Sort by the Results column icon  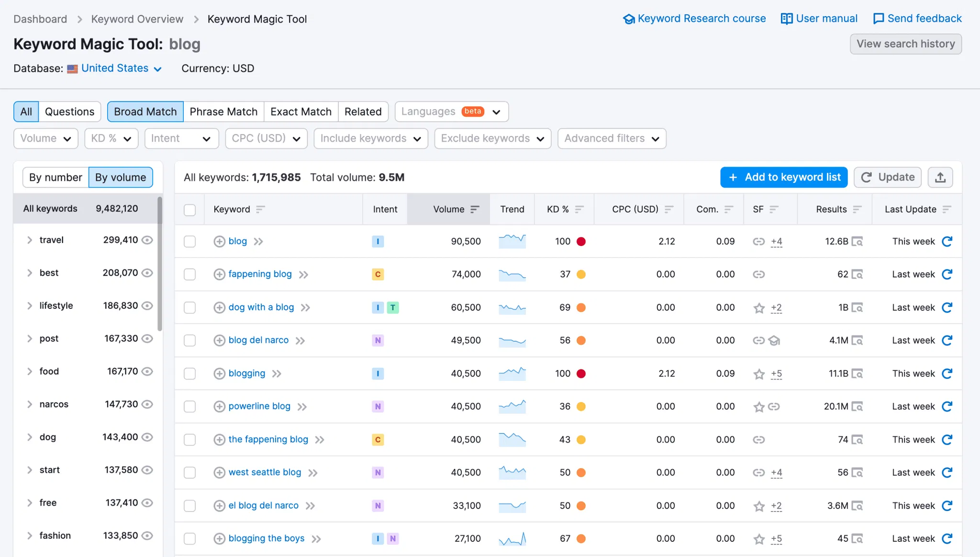[857, 209]
